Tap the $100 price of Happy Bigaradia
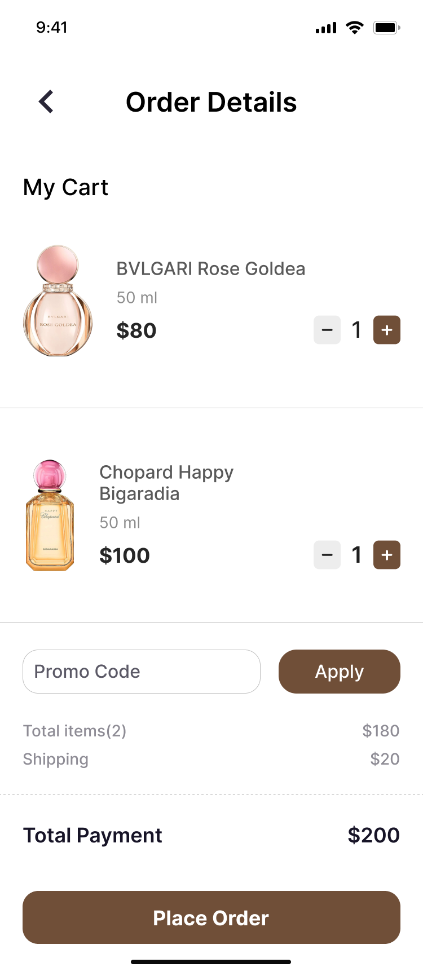This screenshot has height=980, width=423. tap(125, 555)
